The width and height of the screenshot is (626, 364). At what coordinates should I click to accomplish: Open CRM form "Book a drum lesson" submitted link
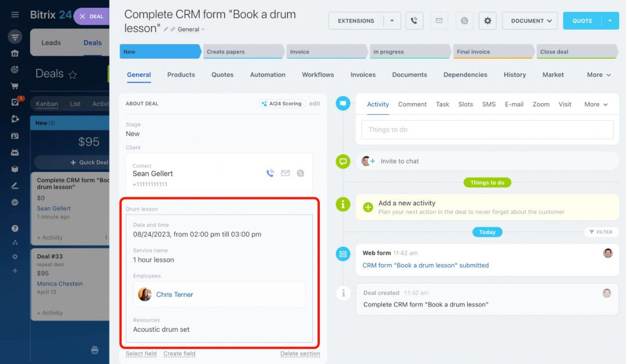425,265
